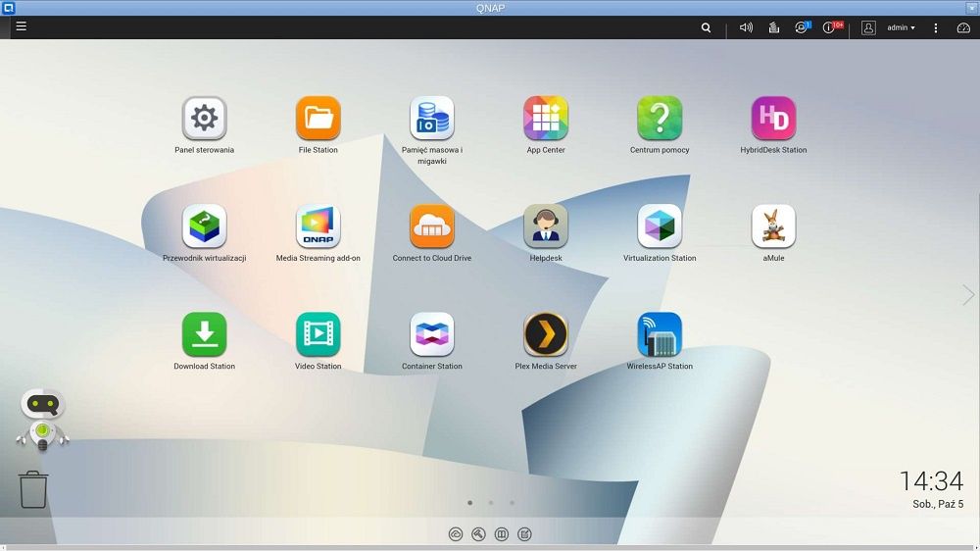Open external devices icon with badge
Image resolution: width=980 pixels, height=551 pixels.
802,27
